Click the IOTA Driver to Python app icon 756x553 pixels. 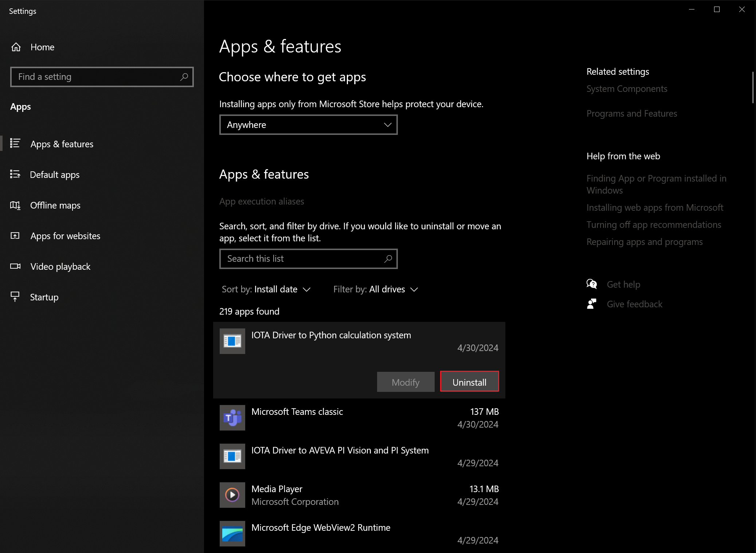pyautogui.click(x=232, y=341)
